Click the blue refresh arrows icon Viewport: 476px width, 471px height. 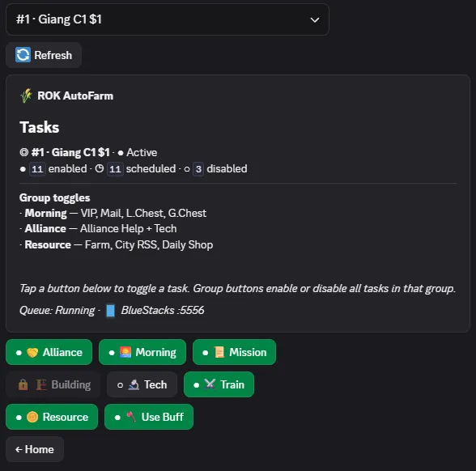pos(23,55)
